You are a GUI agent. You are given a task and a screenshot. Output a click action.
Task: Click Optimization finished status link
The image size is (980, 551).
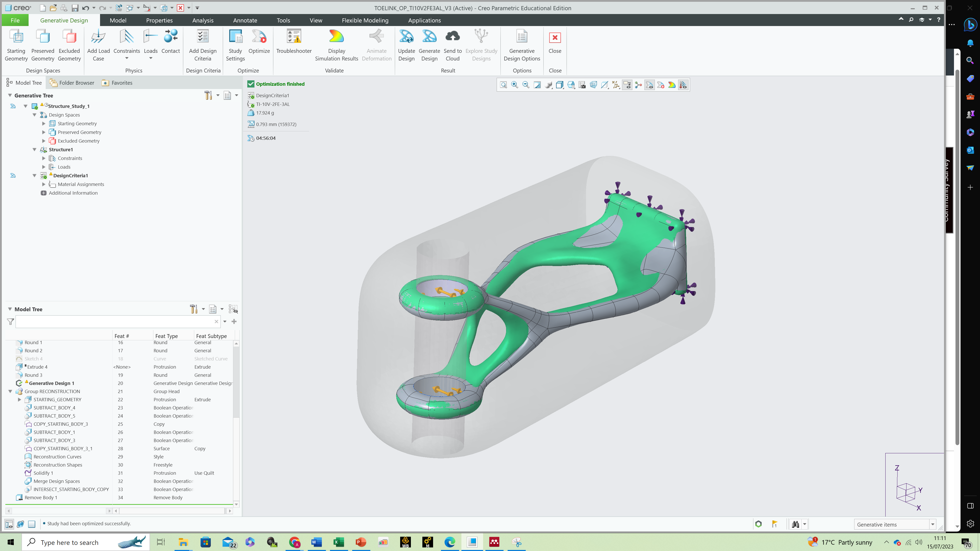click(x=280, y=84)
